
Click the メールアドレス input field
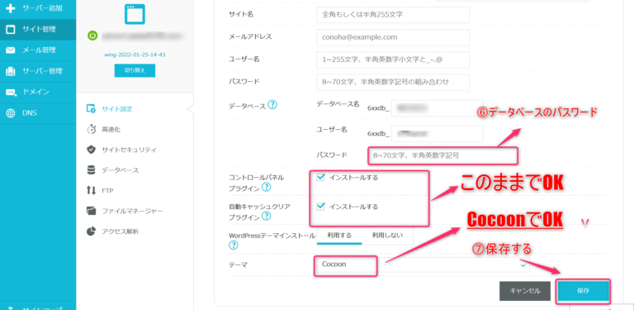(393, 37)
